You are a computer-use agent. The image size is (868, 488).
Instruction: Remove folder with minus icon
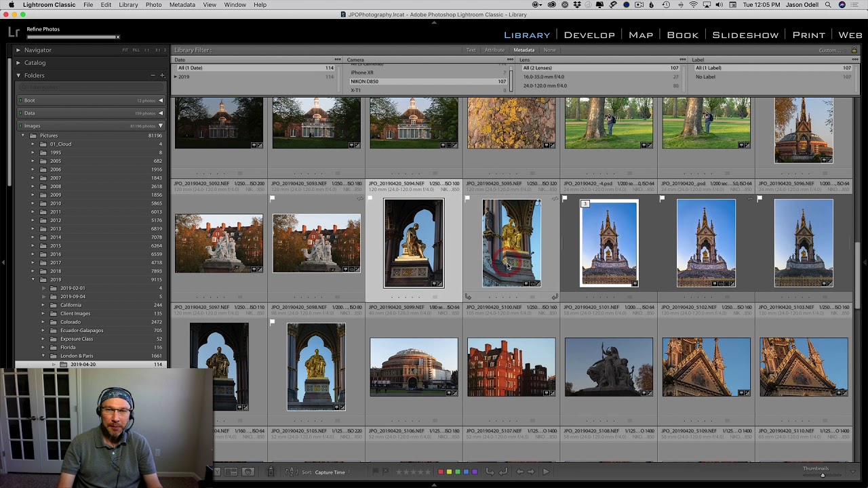click(153, 75)
